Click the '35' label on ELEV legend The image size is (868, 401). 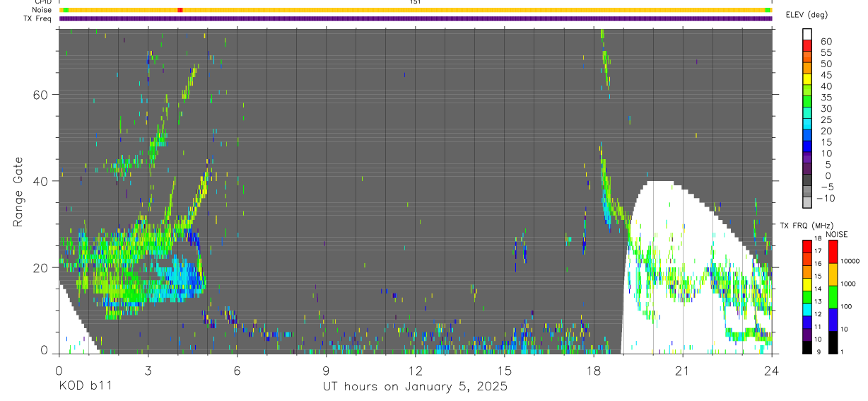[x=826, y=97]
